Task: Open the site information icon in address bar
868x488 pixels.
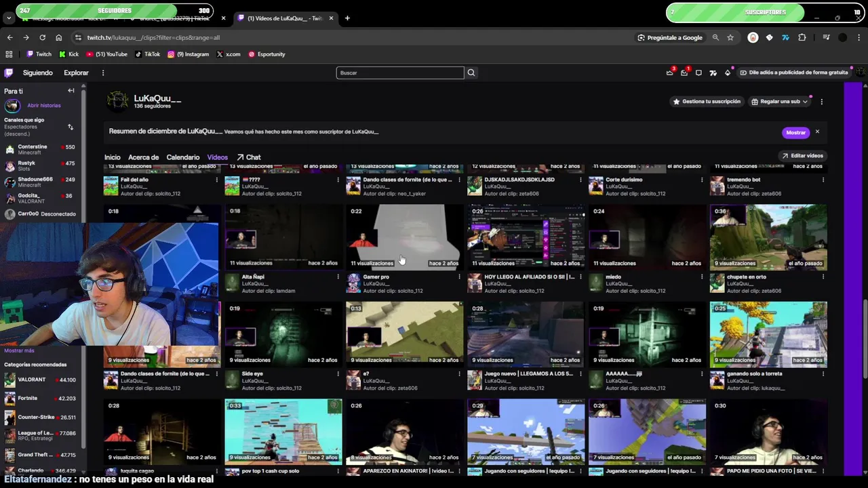Action: pos(78,38)
